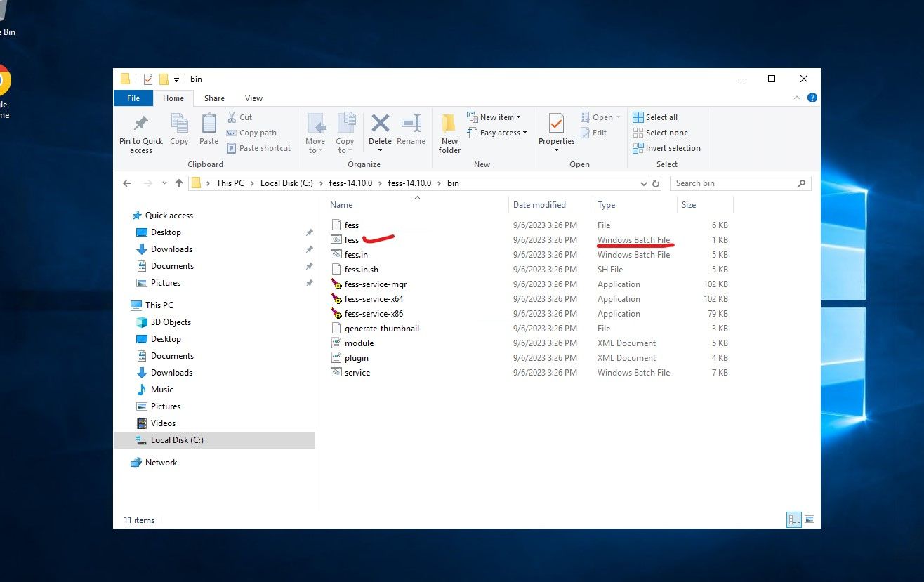The width and height of the screenshot is (924, 582).
Task: Select Network in navigation pane
Action: click(161, 463)
